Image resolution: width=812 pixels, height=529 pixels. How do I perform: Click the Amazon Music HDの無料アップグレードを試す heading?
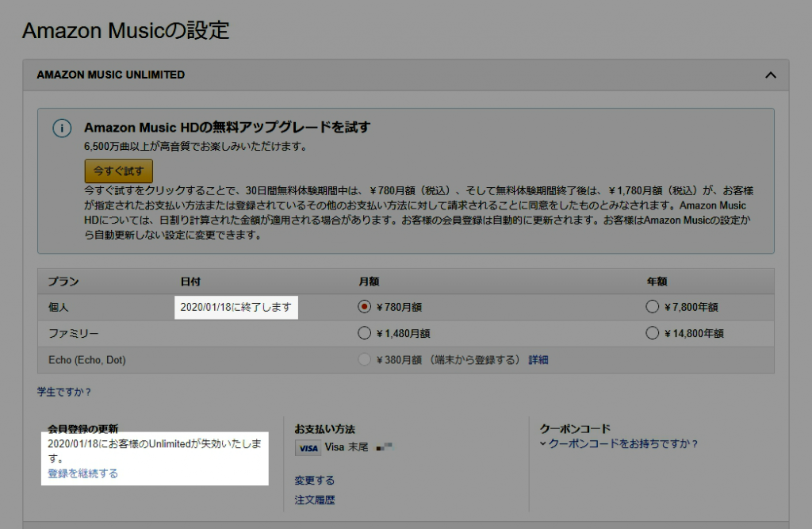(x=228, y=128)
